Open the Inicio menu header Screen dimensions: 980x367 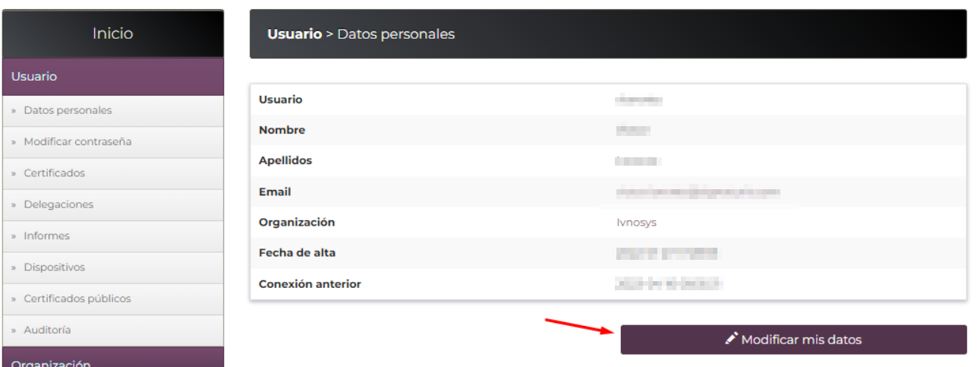click(113, 33)
